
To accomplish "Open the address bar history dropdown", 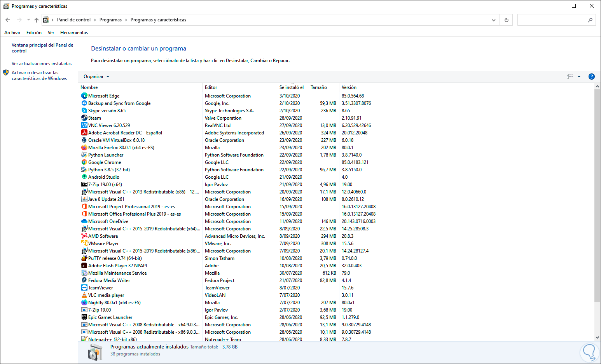I will 493,20.
